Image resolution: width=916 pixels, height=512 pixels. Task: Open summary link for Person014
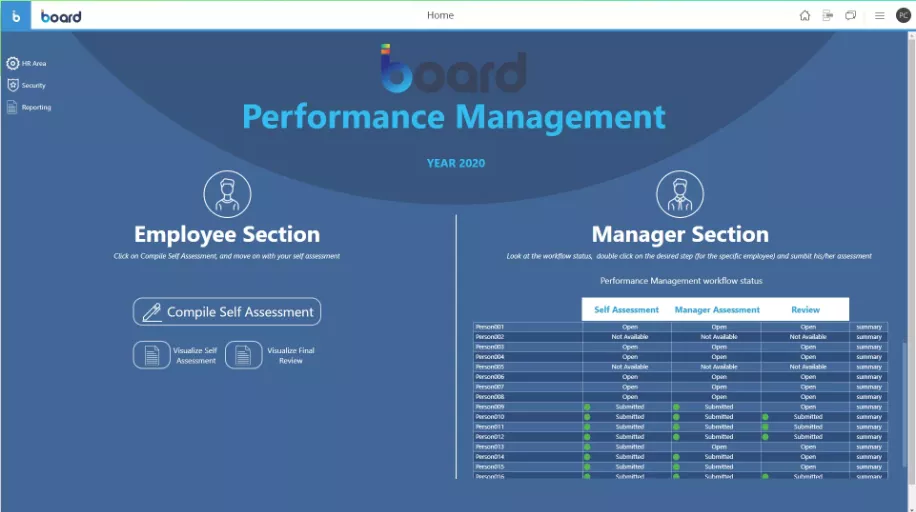tap(869, 456)
